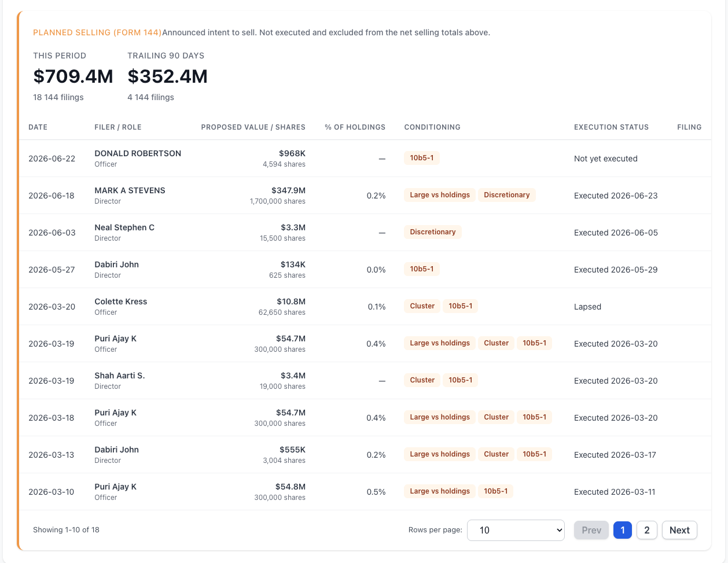Click the 10b5-1 tag for Donald Robertson
Viewport: 728px width, 563px height.
pos(422,158)
